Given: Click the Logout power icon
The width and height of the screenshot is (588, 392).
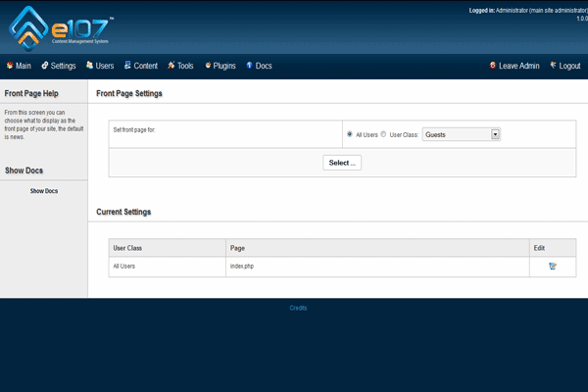Looking at the screenshot, I should (x=552, y=66).
